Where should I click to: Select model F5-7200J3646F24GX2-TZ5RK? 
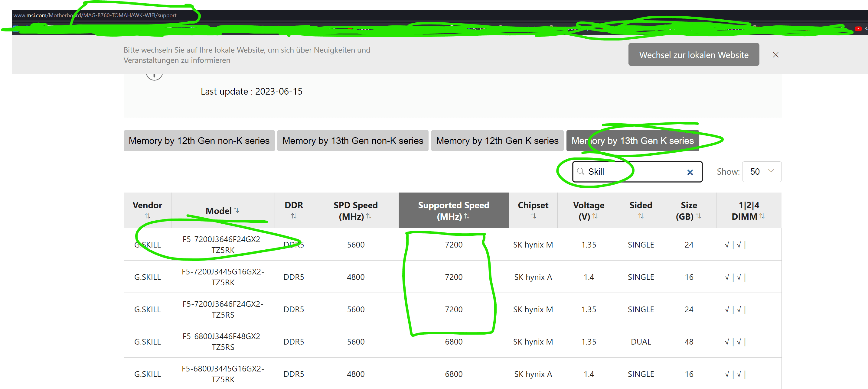[x=223, y=245]
